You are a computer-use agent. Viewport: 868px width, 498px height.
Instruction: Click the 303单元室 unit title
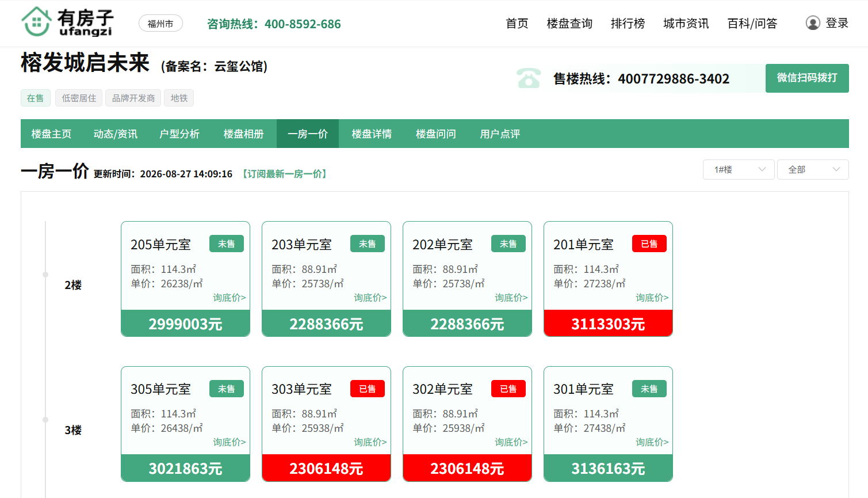[x=301, y=389]
